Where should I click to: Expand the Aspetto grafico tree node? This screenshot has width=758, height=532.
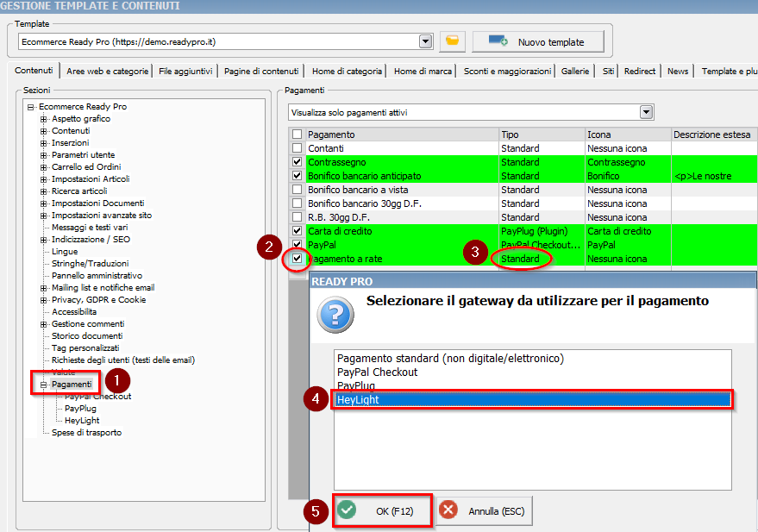pyautogui.click(x=43, y=119)
